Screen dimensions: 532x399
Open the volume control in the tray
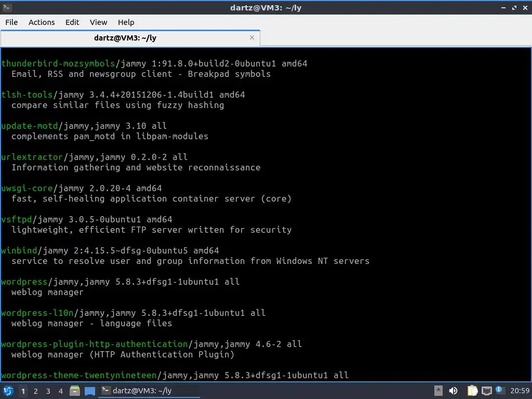[453, 391]
